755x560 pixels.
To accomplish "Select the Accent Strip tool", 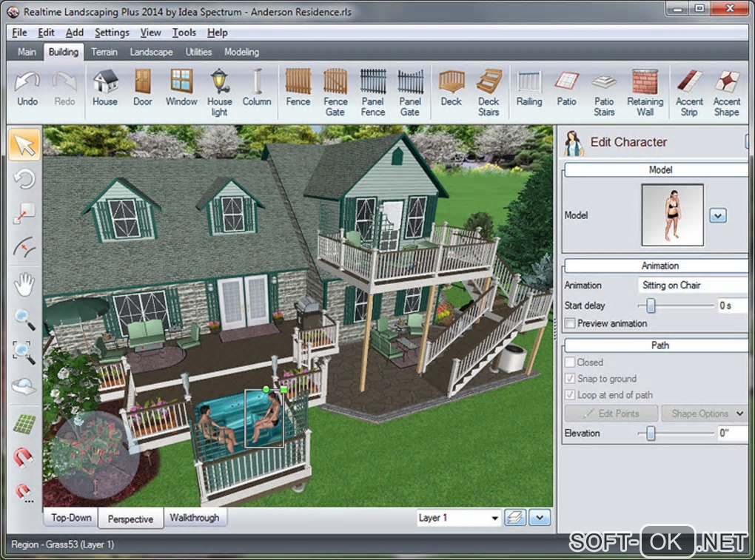I will point(689,93).
